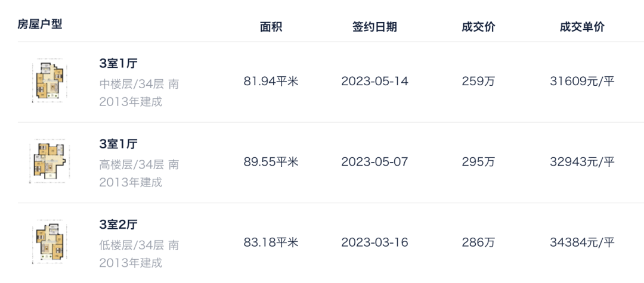Click the 中楼层/34层 南 description text
The height and width of the screenshot is (283, 644).
[x=139, y=85]
